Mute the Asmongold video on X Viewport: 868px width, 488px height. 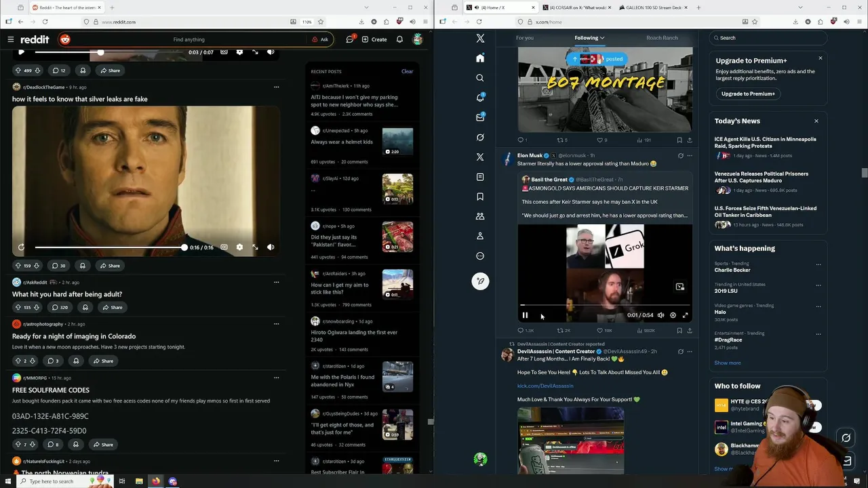(x=660, y=315)
